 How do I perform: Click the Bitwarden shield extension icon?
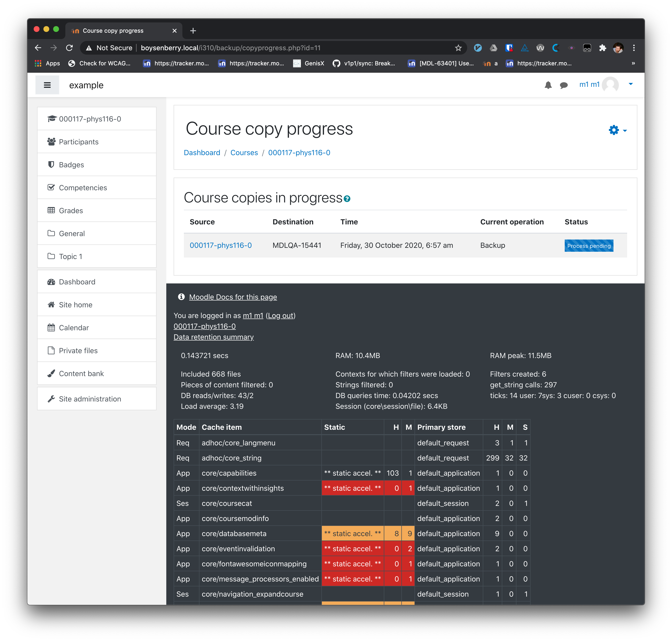pos(509,48)
